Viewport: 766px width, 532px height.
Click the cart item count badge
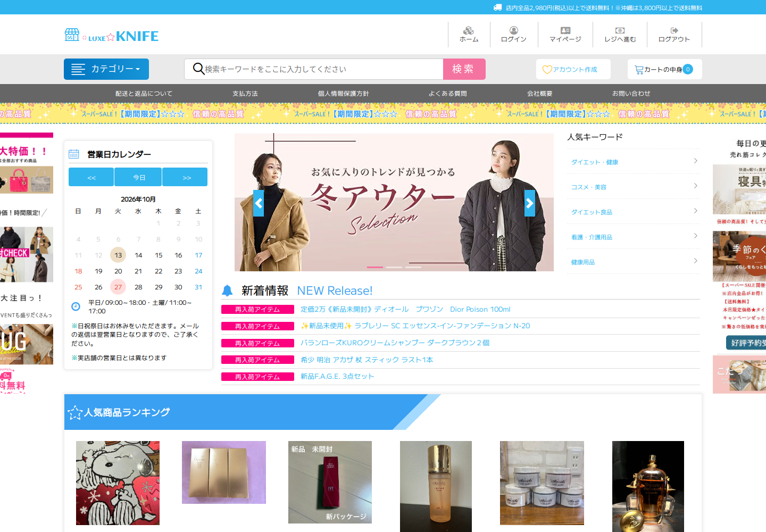pos(688,69)
